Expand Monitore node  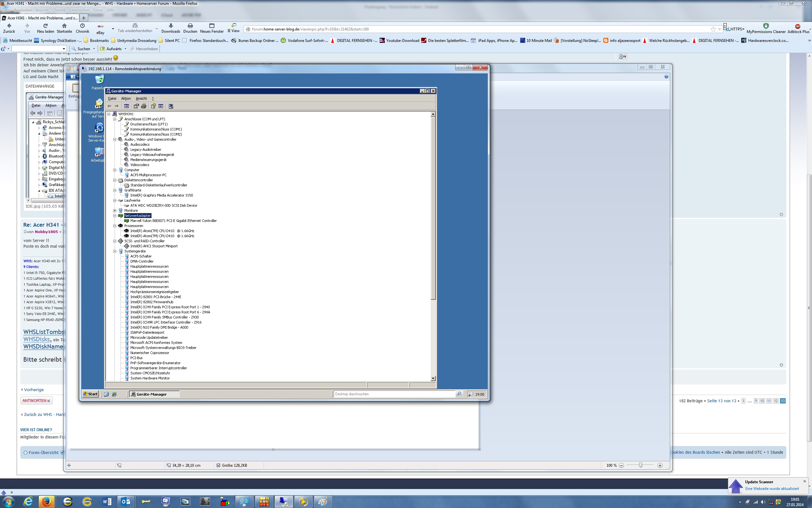(x=115, y=210)
